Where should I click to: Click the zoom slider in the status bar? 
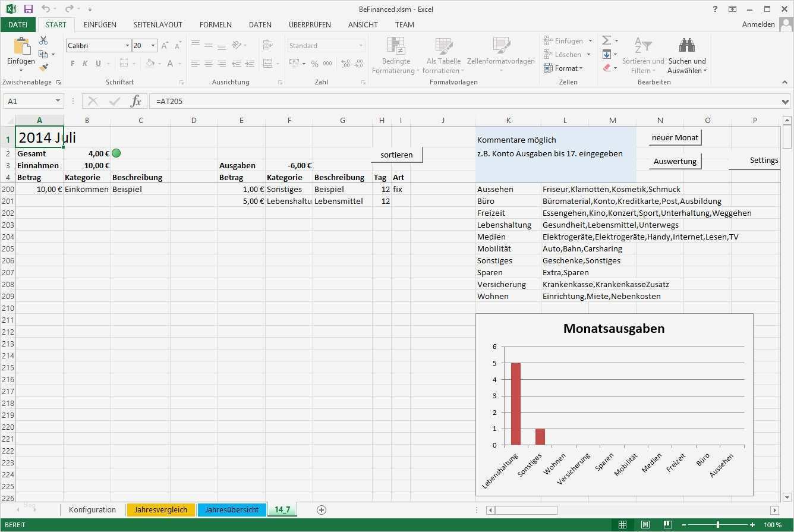coord(718,525)
